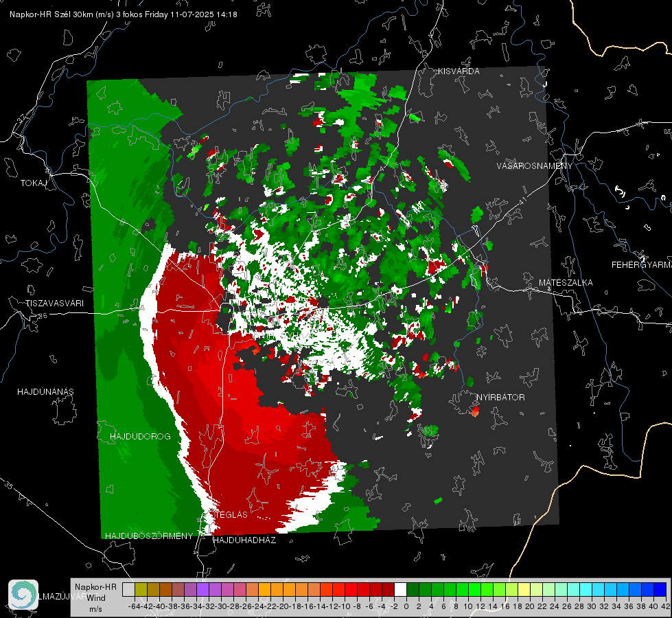Click the radar title text with date 11-07-2025
The height and width of the screenshot is (618, 672).
pos(124,14)
